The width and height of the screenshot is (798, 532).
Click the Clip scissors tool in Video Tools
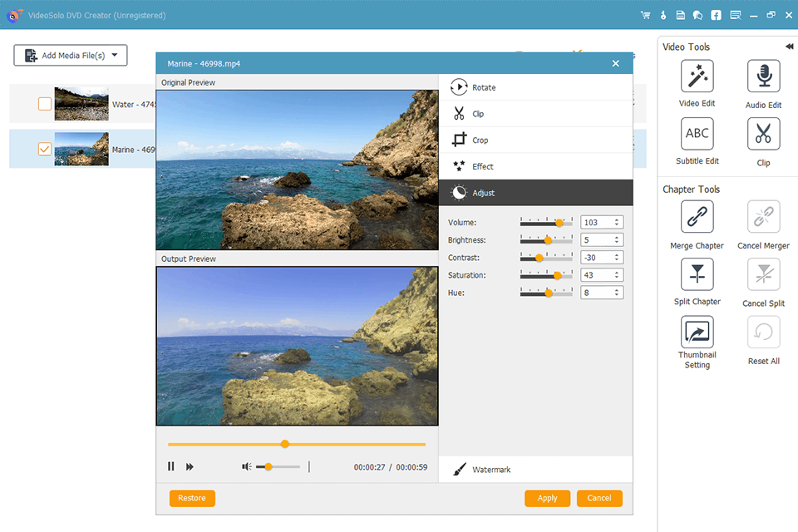pos(763,134)
